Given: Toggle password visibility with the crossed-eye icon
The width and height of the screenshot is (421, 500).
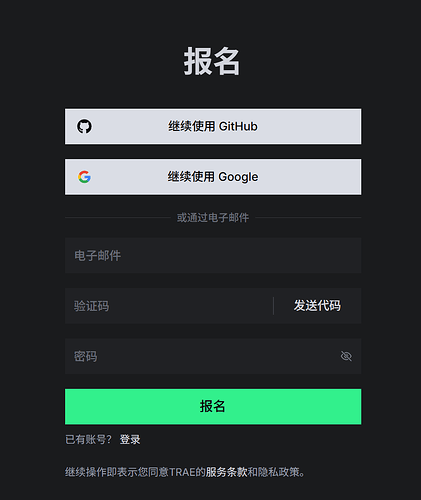Looking at the screenshot, I should (x=346, y=356).
